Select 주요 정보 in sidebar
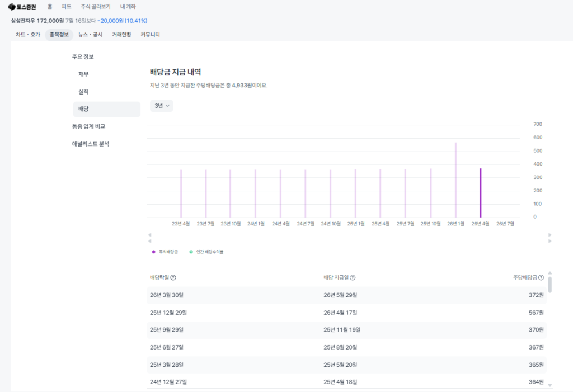This screenshot has height=392, width=573. point(83,56)
